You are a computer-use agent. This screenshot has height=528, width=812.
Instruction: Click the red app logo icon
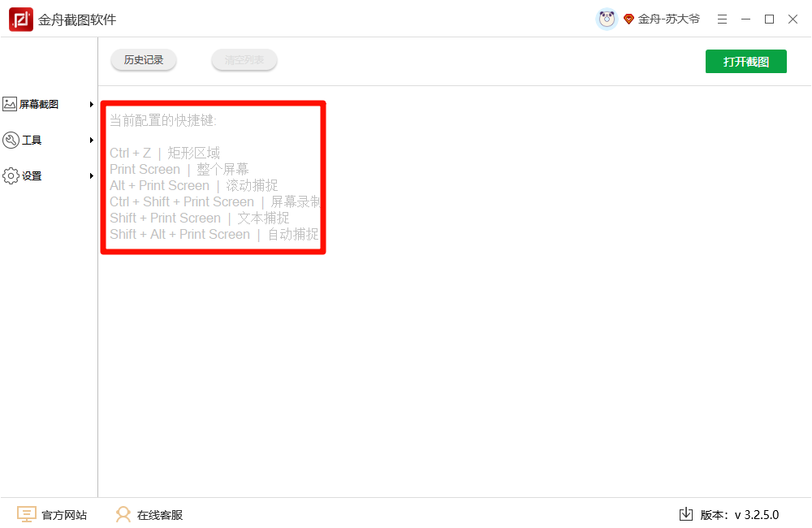tap(21, 19)
